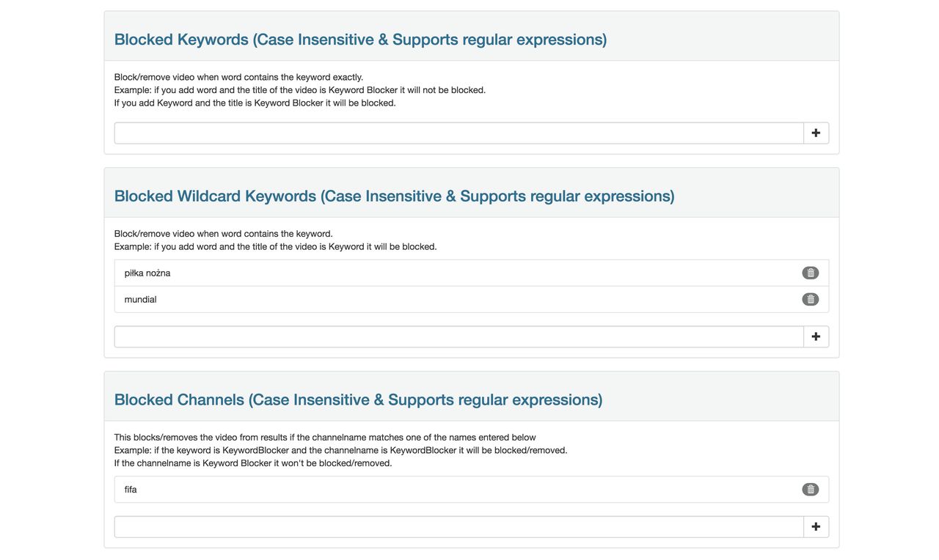Focus the Blocked Keywords input field
The image size is (939, 560).
[458, 133]
